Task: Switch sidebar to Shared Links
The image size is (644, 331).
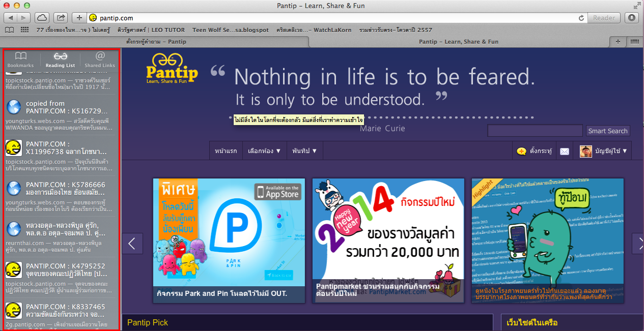Action: coord(100,59)
